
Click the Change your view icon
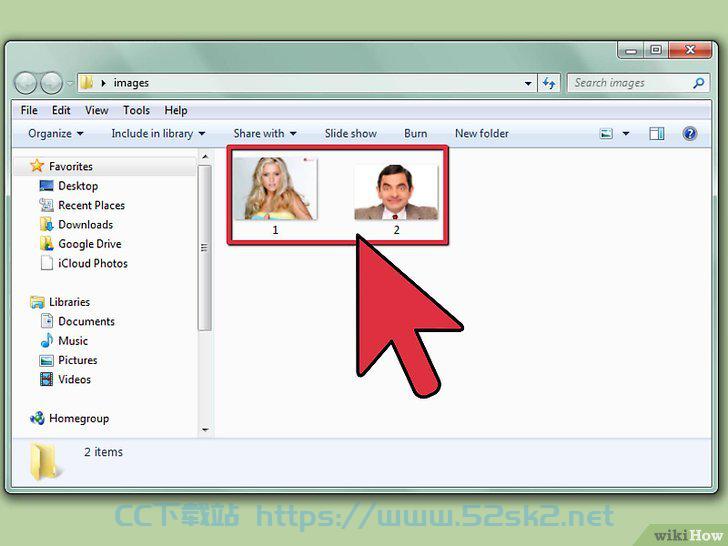coord(606,134)
